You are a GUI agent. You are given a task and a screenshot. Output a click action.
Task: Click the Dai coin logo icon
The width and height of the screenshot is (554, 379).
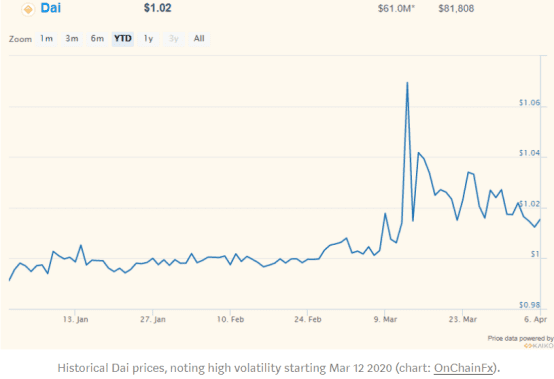28,9
